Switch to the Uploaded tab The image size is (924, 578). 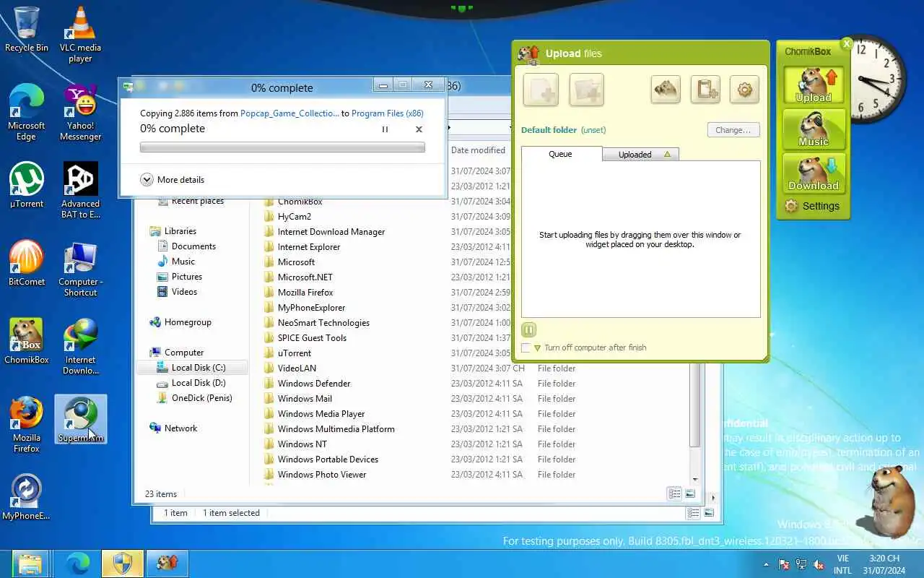640,155
